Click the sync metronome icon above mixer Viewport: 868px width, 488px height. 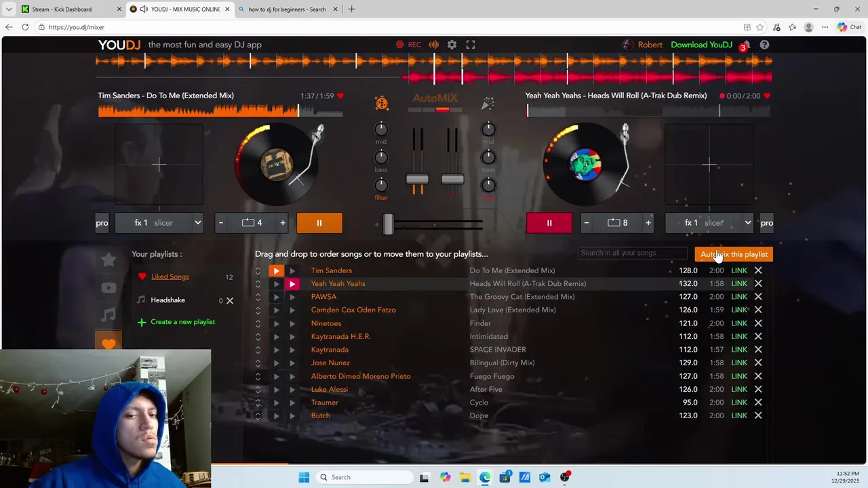point(382,103)
